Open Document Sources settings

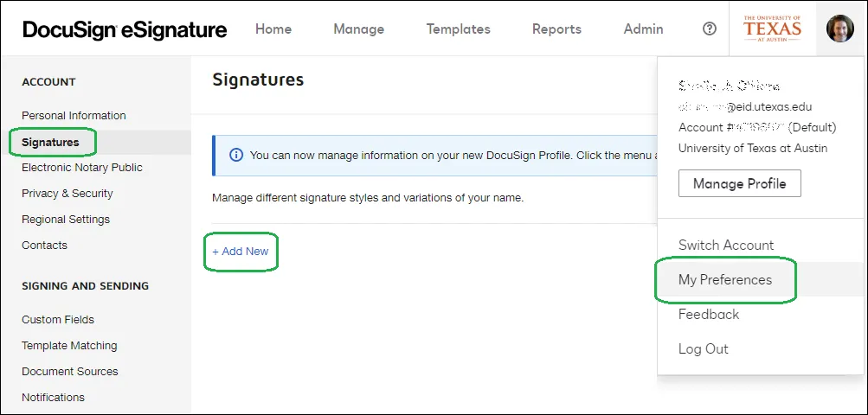[70, 372]
